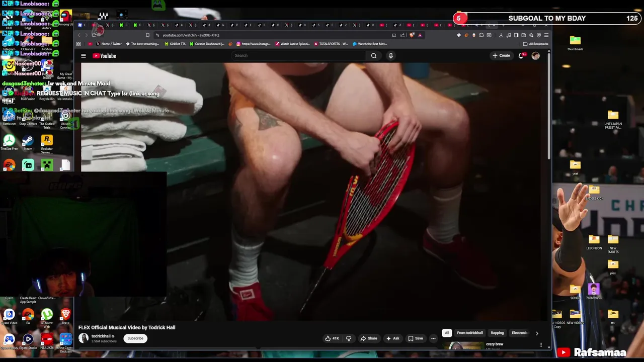
Task: Open the todrickhall channel avatar
Action: (84, 338)
